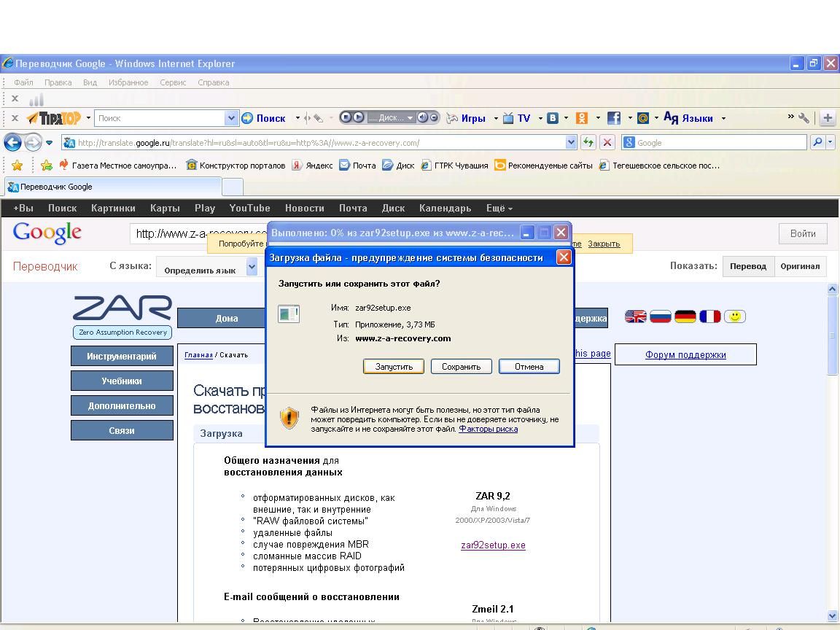Expand the address bar URL history dropdown
This screenshot has width=840, height=630.
571,142
